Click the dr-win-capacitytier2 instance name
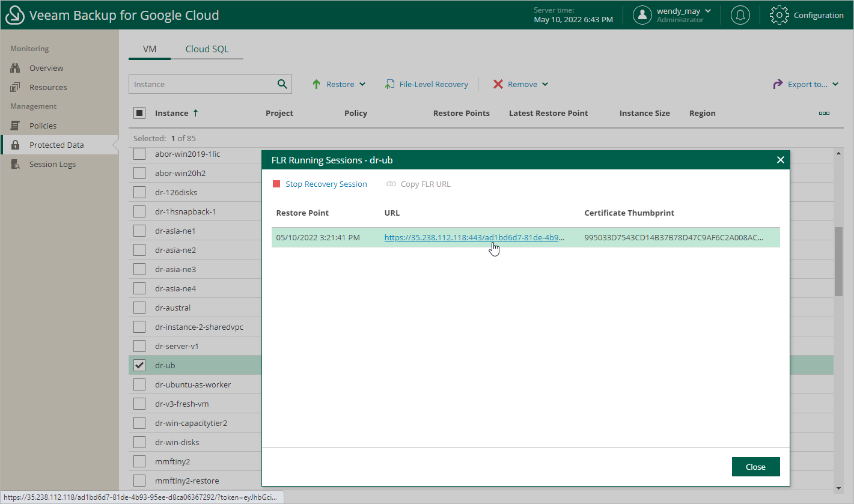The image size is (854, 504). 191,423
